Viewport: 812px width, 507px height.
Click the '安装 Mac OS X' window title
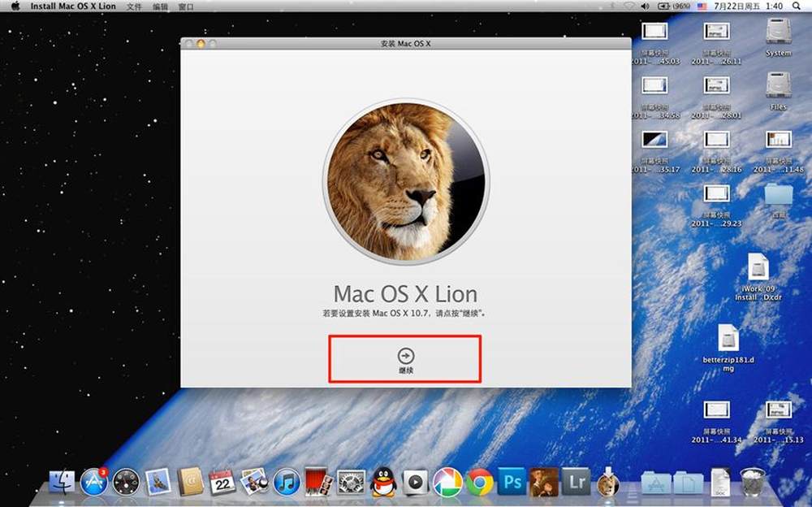tap(405, 44)
